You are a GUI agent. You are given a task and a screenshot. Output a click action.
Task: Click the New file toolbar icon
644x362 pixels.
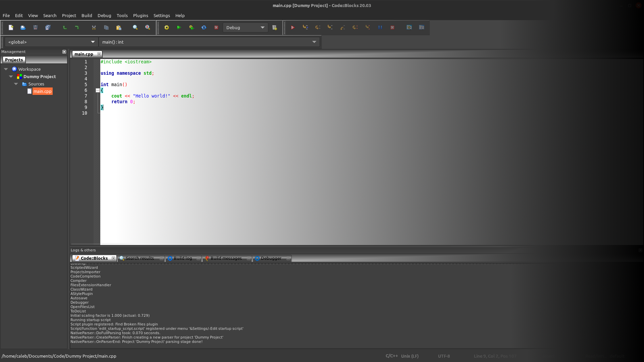[x=11, y=27]
